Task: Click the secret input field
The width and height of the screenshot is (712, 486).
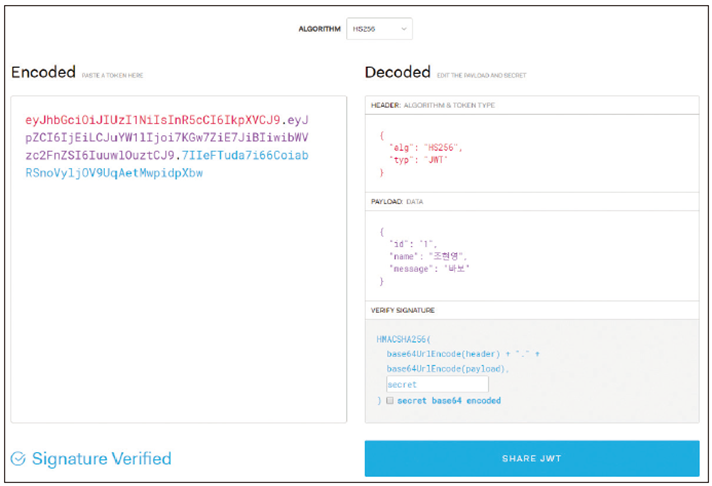Action: pos(437,384)
